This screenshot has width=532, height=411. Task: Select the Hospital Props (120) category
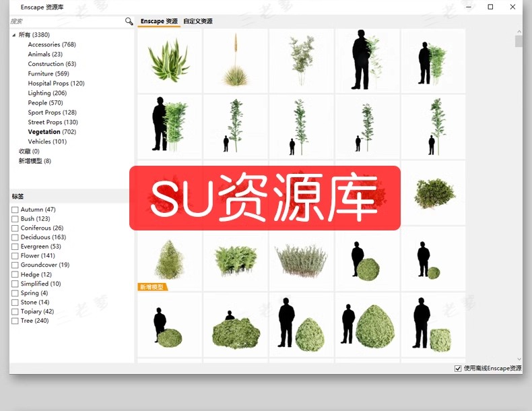57,84
